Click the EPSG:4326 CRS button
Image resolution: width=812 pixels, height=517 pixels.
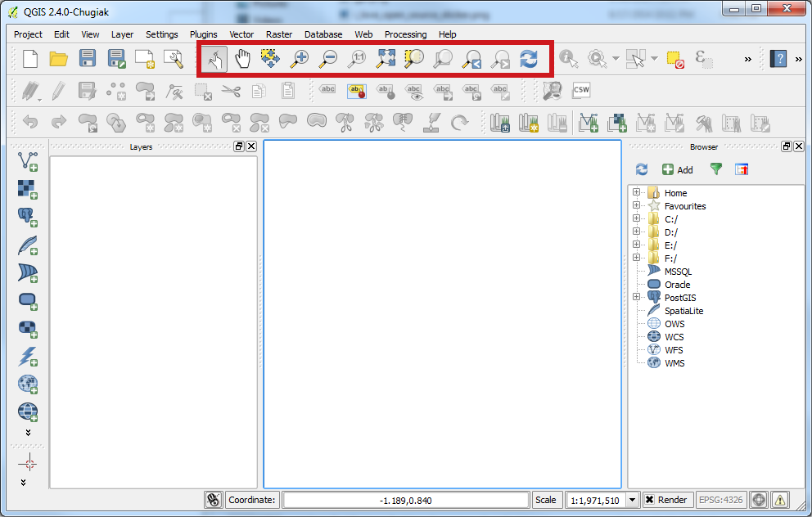[x=720, y=500]
